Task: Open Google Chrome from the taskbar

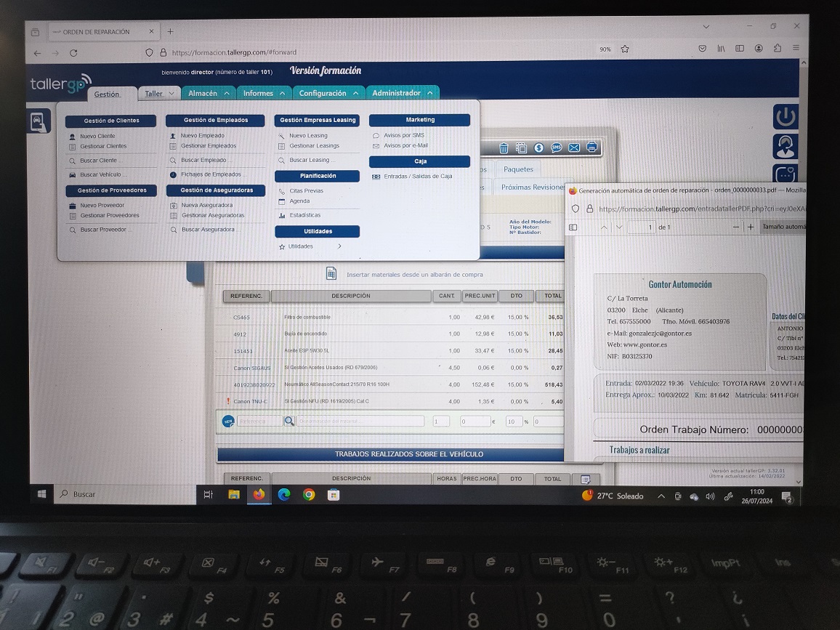Action: (x=309, y=494)
